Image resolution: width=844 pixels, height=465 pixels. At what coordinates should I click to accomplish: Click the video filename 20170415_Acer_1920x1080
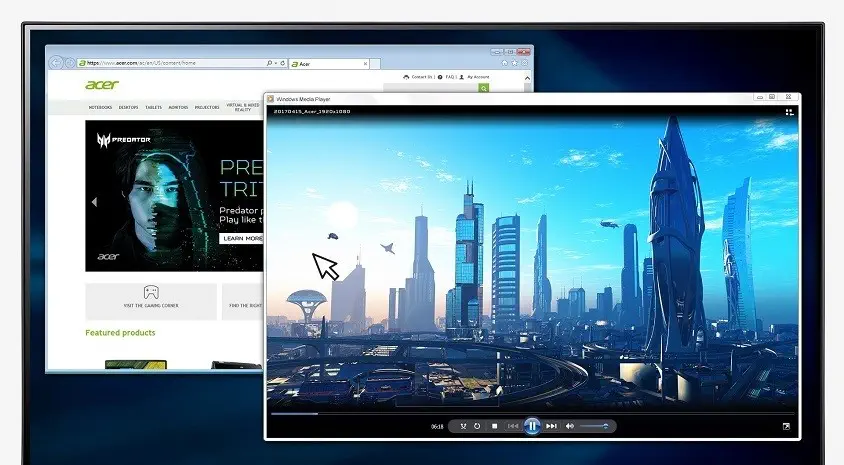[x=312, y=111]
